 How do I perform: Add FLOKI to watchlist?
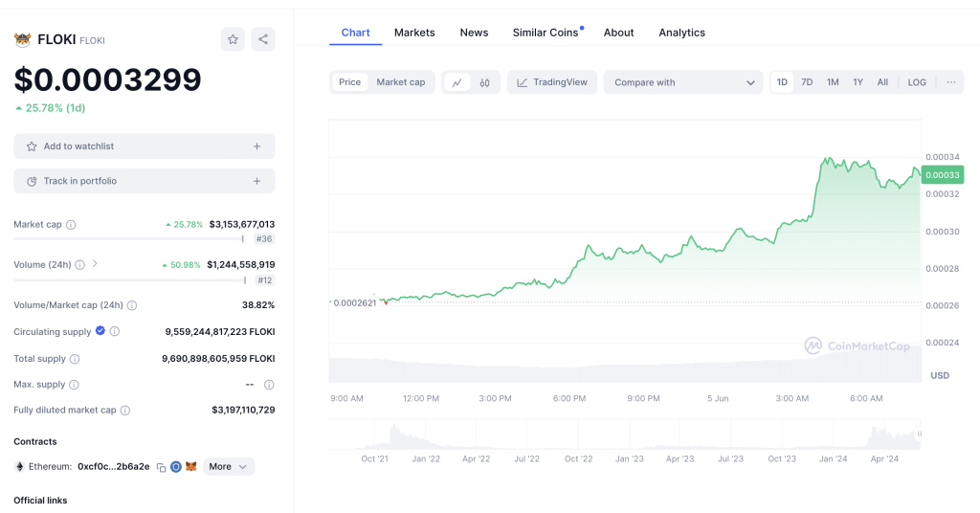point(145,146)
